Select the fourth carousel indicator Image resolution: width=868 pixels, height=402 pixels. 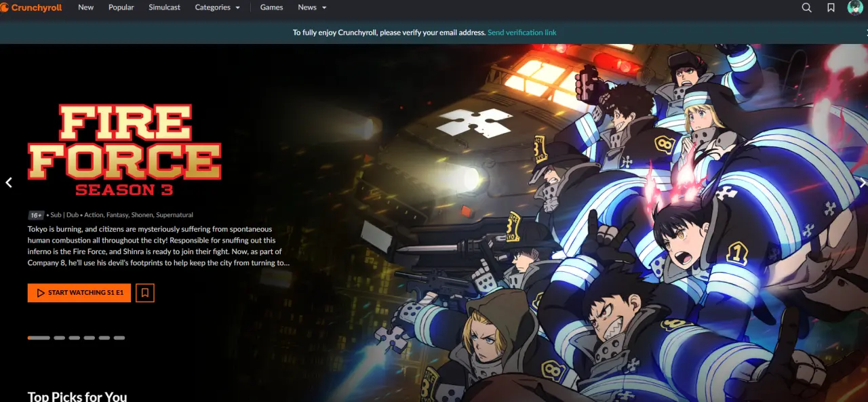pyautogui.click(x=90, y=338)
